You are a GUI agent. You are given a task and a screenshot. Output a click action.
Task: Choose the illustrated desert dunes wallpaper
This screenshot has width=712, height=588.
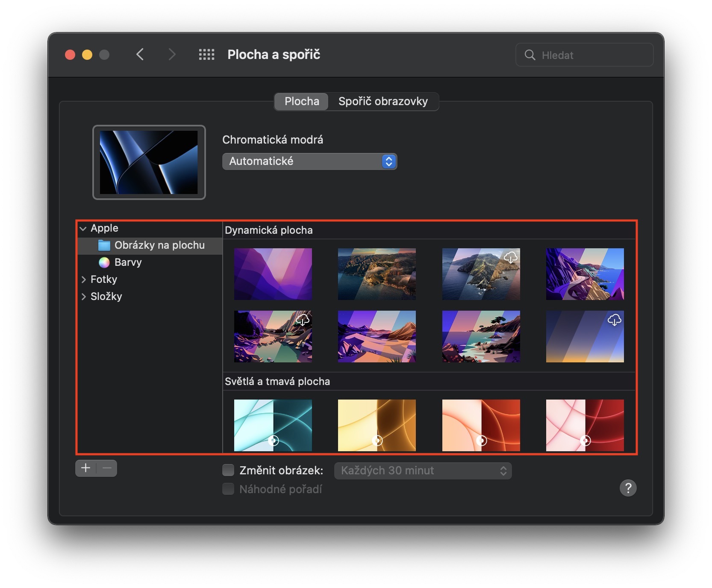[377, 336]
